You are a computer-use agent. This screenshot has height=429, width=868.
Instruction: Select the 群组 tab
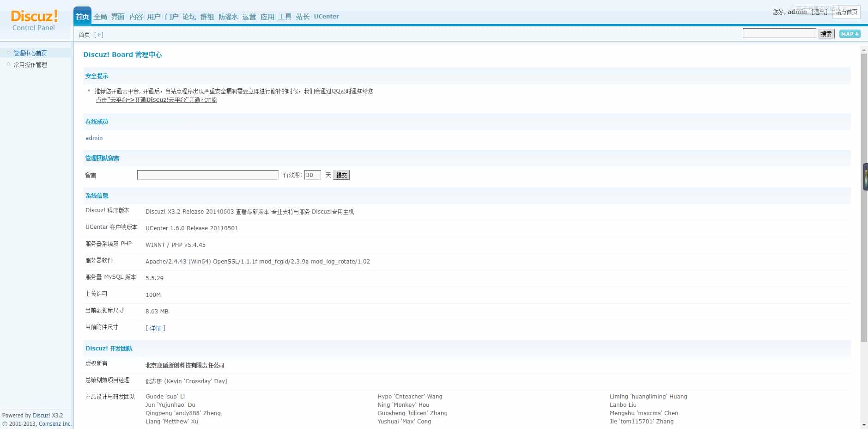coord(207,17)
